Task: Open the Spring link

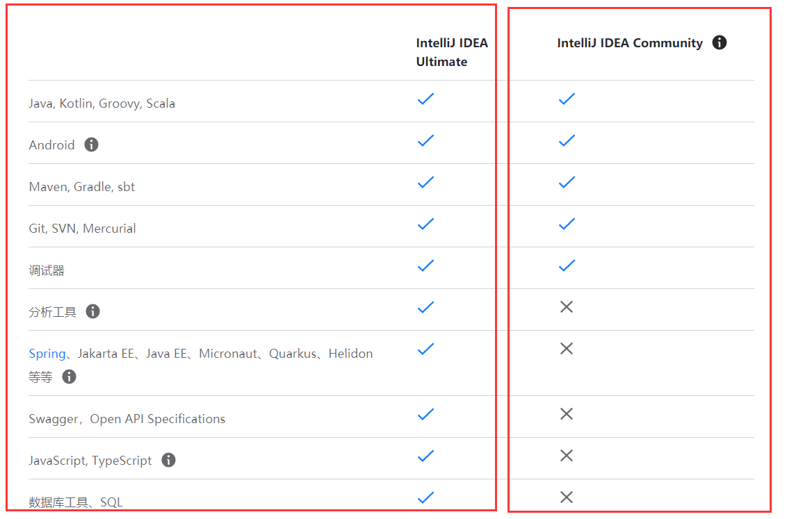Action: click(x=47, y=354)
